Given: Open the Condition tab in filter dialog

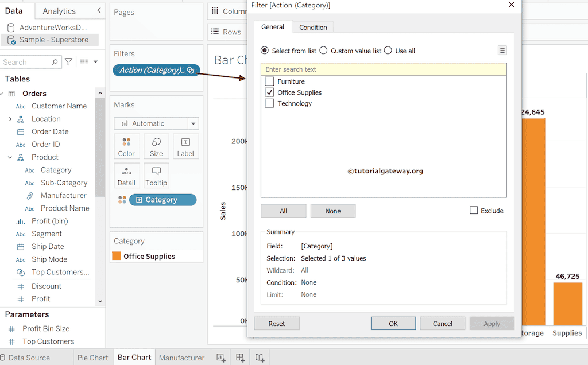Looking at the screenshot, I should point(313,28).
